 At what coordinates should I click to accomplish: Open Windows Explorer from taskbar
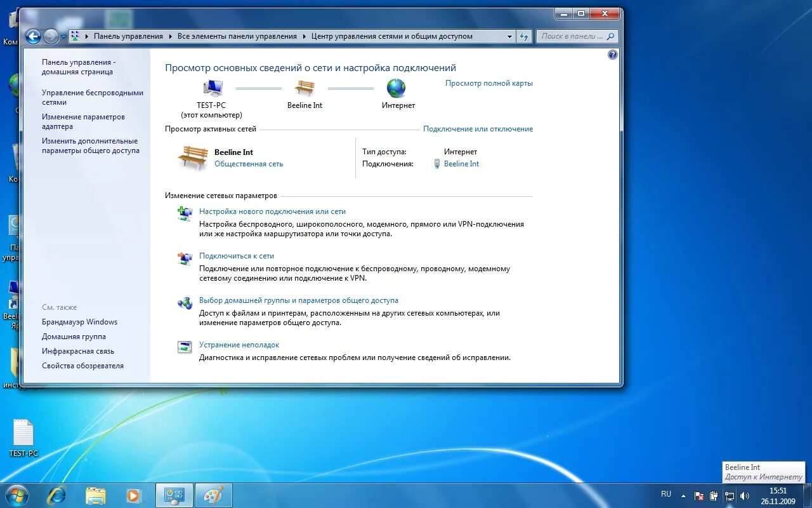click(x=96, y=495)
